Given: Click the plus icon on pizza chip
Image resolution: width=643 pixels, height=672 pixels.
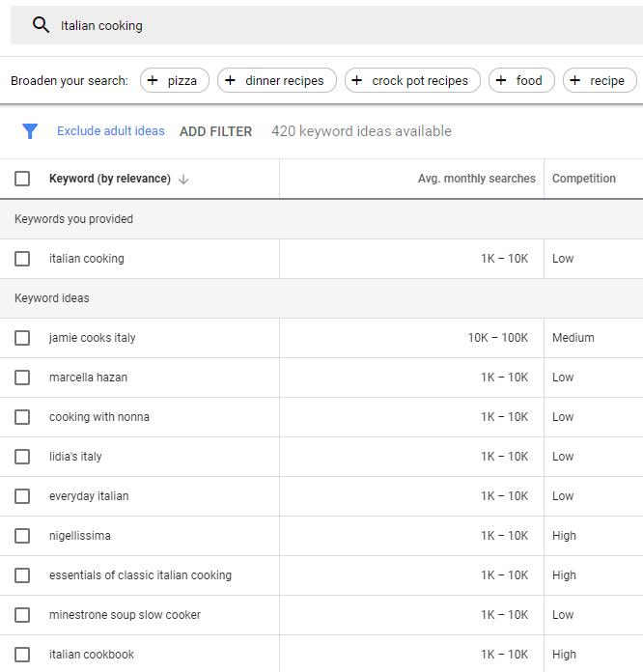Looking at the screenshot, I should pyautogui.click(x=153, y=80).
